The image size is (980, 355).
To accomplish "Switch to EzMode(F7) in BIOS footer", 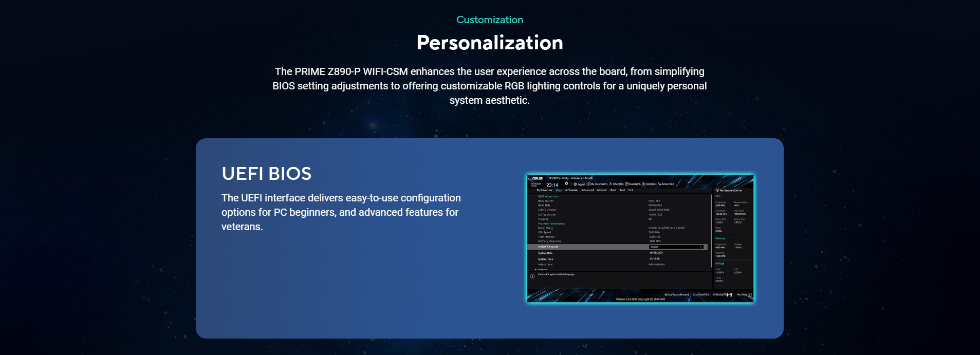I will click(x=723, y=295).
